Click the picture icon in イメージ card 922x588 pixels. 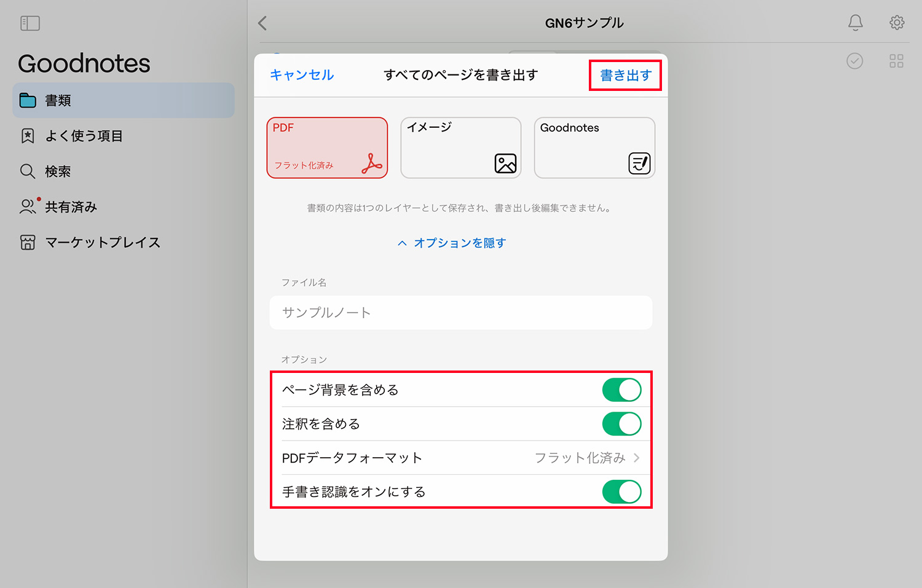(505, 163)
